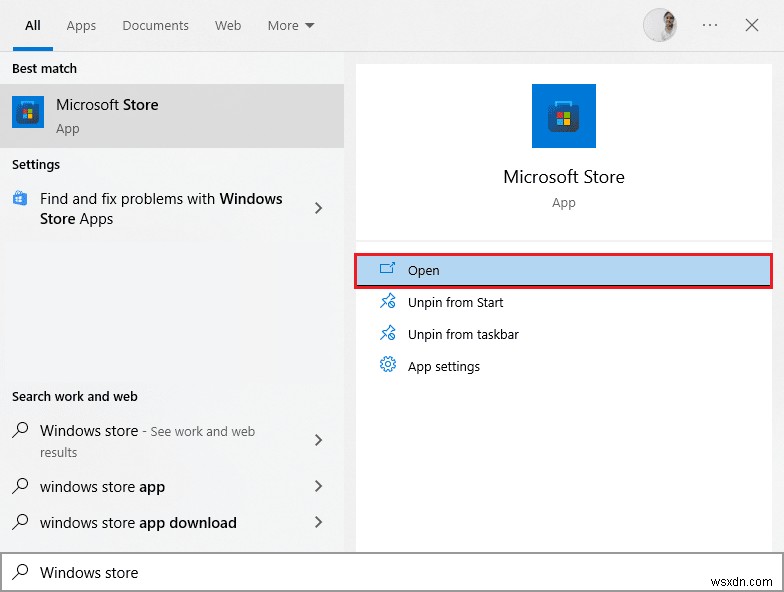Click the Microsoft Store icon in Best match

point(28,113)
